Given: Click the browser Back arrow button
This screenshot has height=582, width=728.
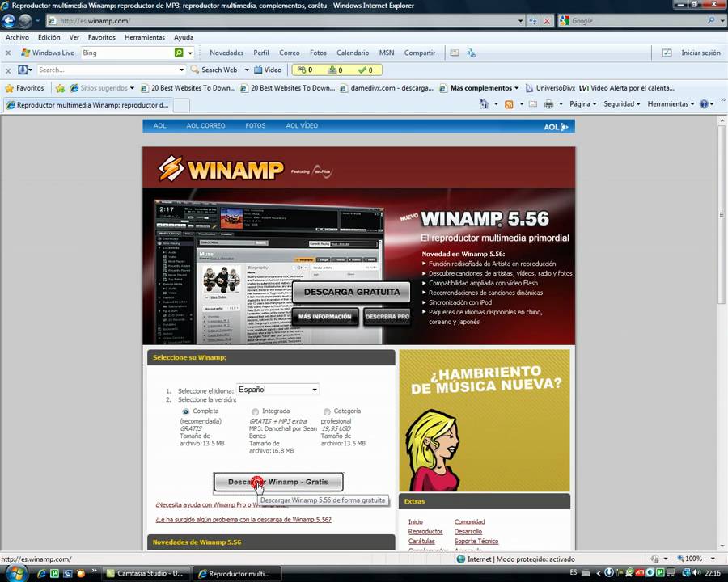Looking at the screenshot, I should (x=9, y=21).
